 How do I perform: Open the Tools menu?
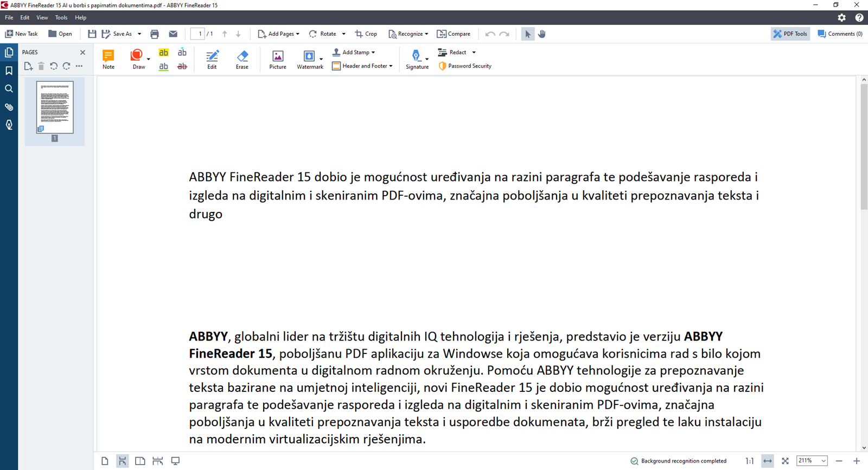(61, 17)
